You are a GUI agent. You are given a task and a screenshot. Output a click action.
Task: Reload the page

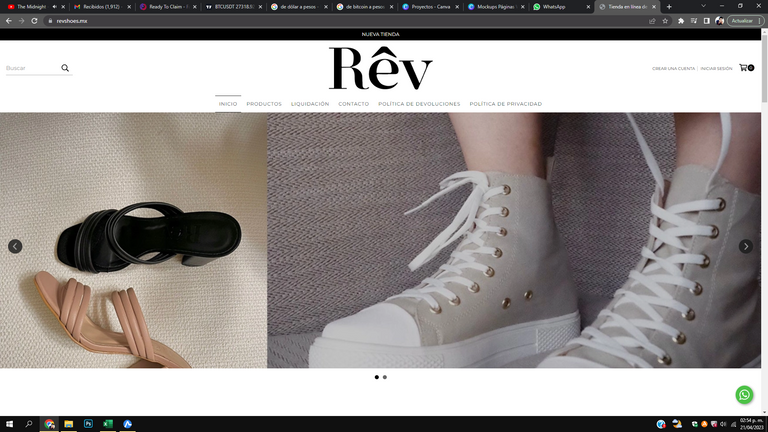[x=34, y=21]
